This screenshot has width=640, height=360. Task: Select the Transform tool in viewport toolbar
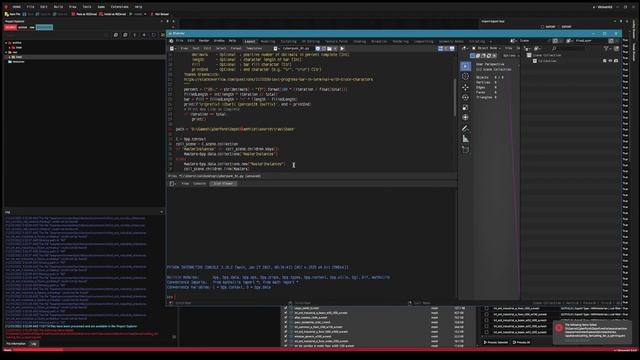coord(465,118)
